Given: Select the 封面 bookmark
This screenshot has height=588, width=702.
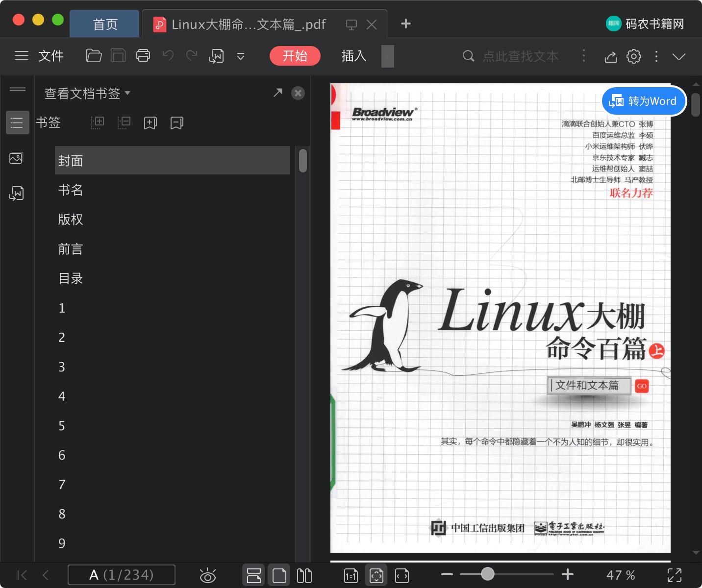Looking at the screenshot, I should tap(173, 160).
